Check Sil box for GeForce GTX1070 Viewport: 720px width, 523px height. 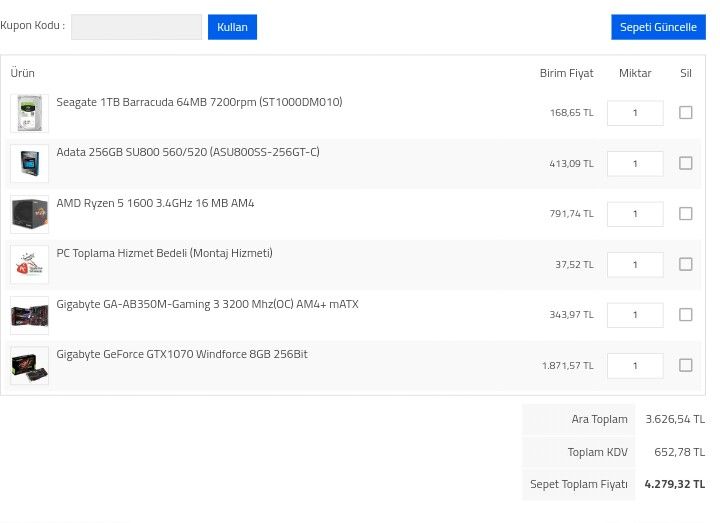685,365
